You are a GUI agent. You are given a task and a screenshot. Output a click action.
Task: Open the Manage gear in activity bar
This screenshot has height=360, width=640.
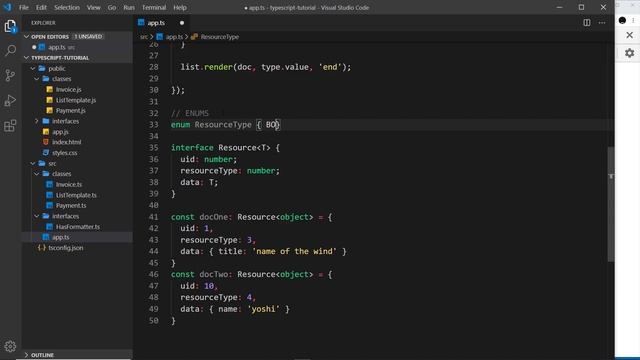[x=10, y=346]
